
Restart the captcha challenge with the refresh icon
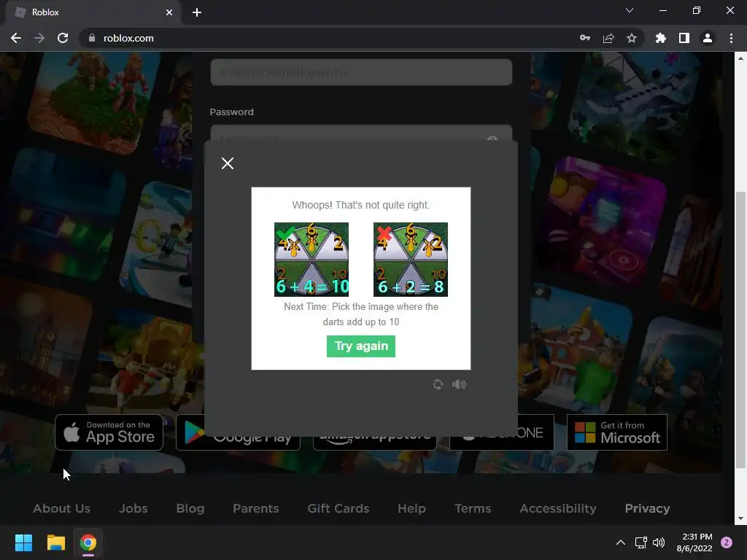pyautogui.click(x=438, y=384)
